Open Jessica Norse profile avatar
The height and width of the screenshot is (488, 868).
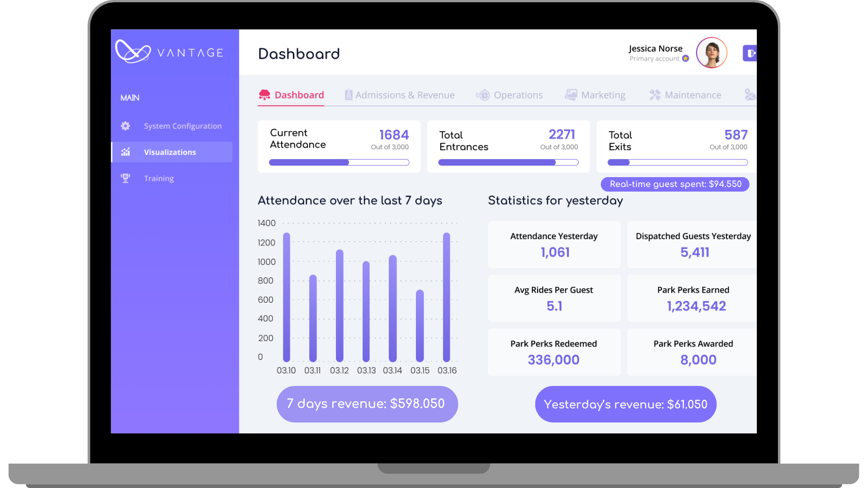click(712, 53)
